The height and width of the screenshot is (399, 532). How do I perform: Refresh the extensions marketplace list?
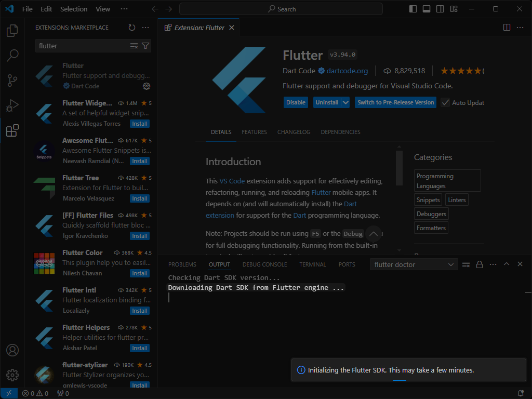(132, 28)
